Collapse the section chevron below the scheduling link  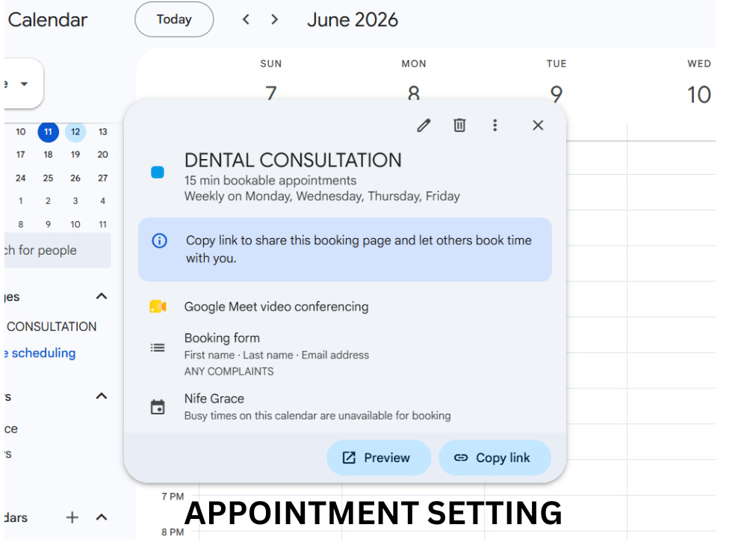pyautogui.click(x=102, y=396)
